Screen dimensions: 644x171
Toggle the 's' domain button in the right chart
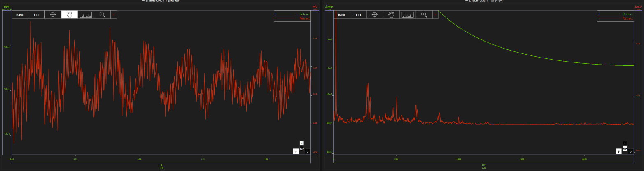pos(625,143)
